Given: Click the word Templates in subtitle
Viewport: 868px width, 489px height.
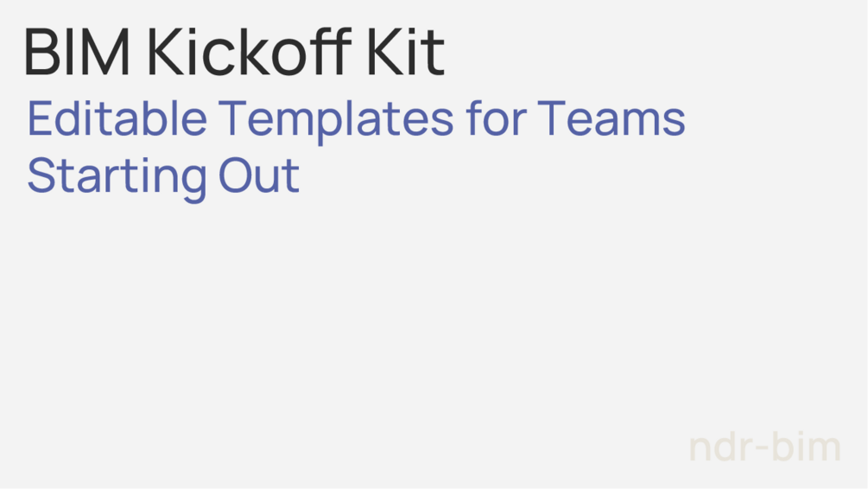Looking at the screenshot, I should 336,121.
